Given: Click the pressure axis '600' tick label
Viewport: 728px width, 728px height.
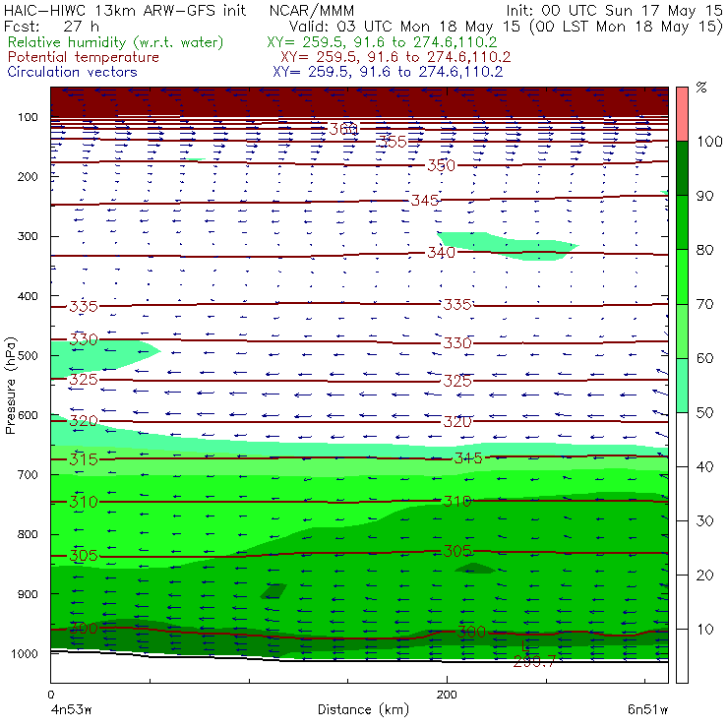Looking at the screenshot, I should tap(28, 415).
